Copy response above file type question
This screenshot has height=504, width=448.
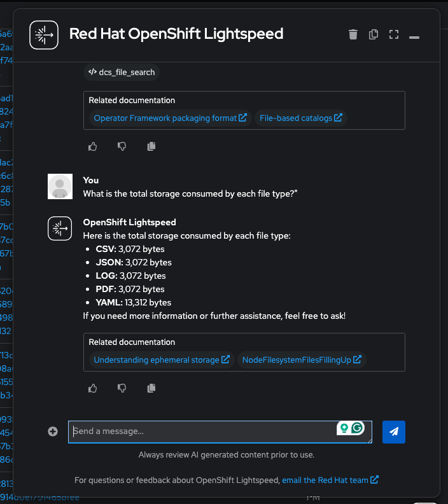coord(151,146)
